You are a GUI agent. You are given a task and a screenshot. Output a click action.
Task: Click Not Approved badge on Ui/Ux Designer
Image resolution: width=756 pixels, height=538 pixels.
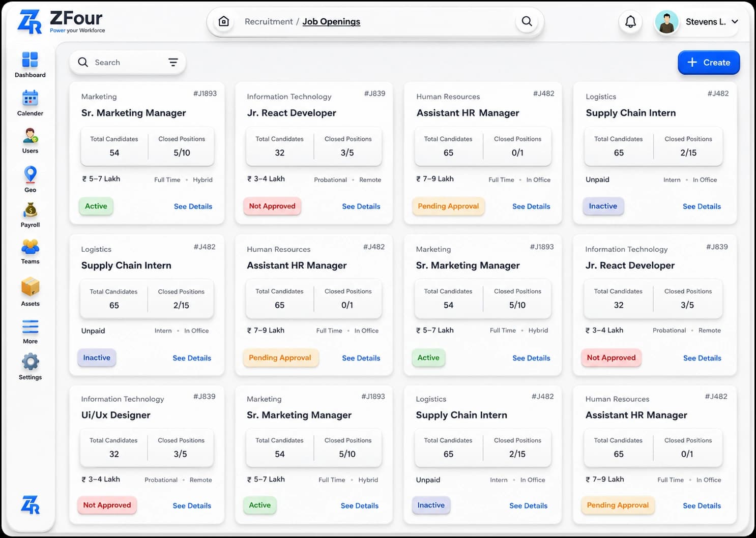[107, 505]
